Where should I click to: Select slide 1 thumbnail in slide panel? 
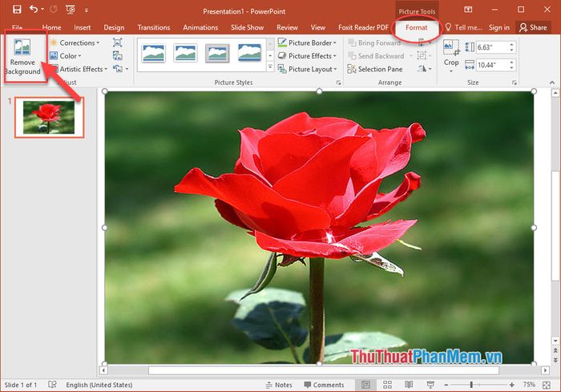coord(49,117)
